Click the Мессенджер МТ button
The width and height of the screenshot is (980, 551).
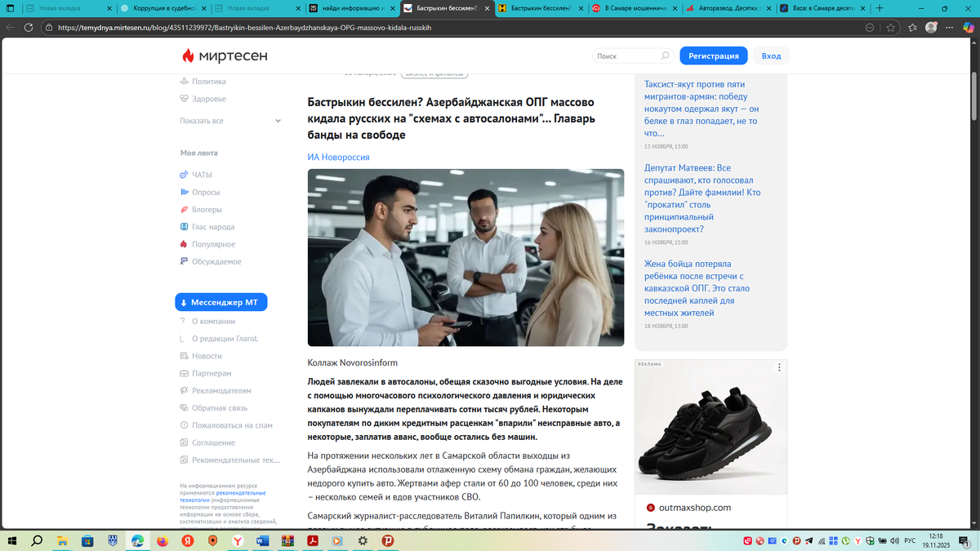tap(220, 302)
